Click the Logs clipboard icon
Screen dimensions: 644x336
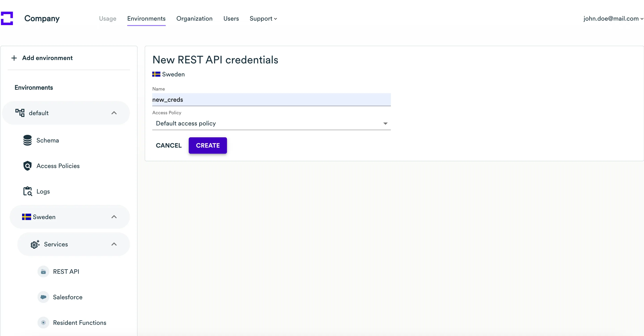point(28,191)
